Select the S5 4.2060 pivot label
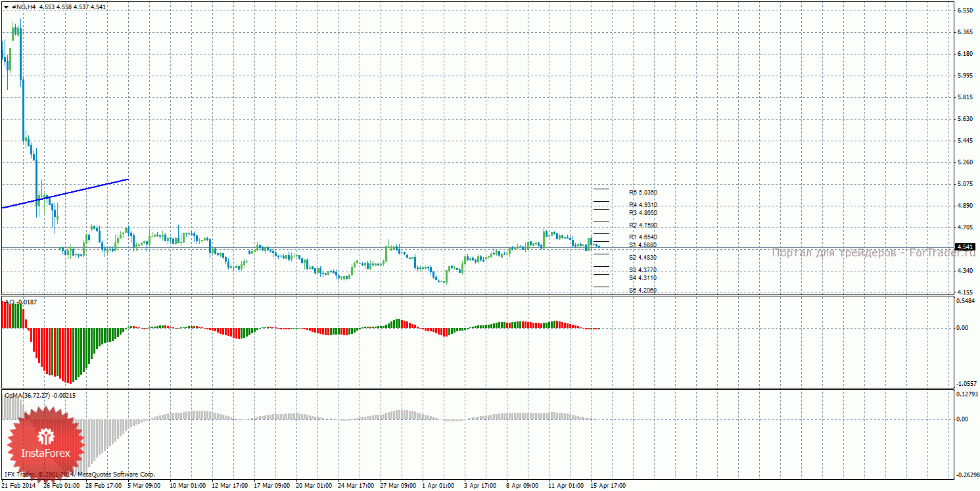This screenshot has height=491, width=980. click(643, 290)
